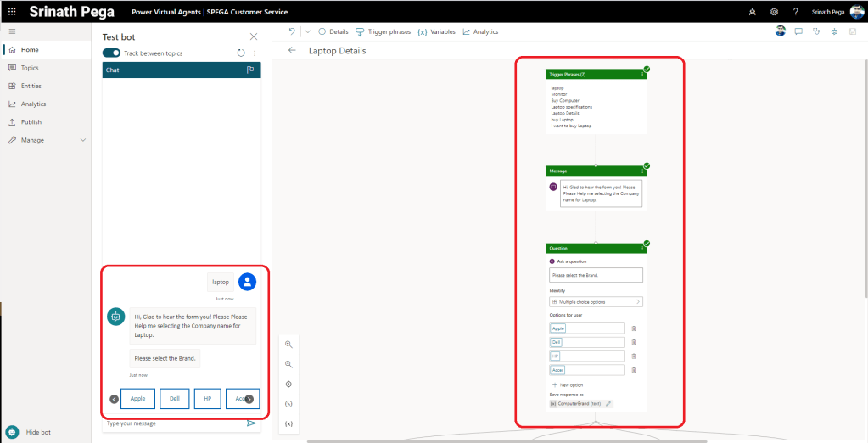The image size is (868, 443).
Task: Send the message with the arrow icon
Action: pos(251,423)
